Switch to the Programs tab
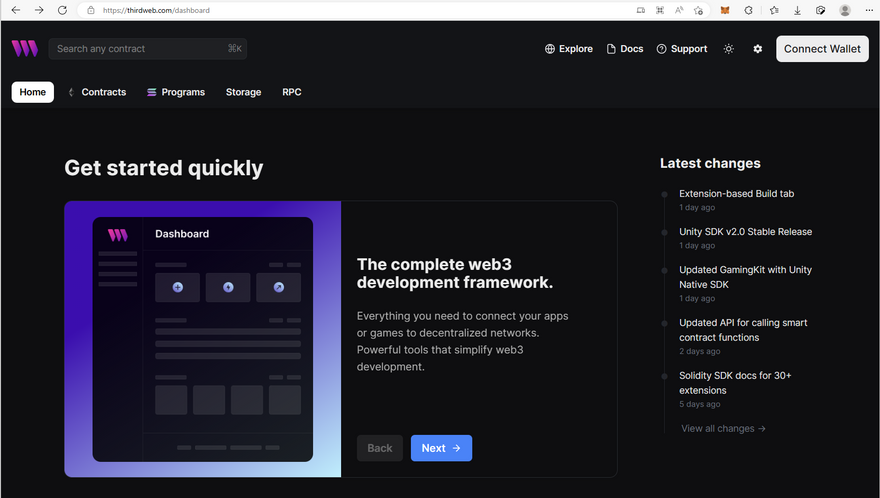The width and height of the screenshot is (880, 498). [x=176, y=92]
